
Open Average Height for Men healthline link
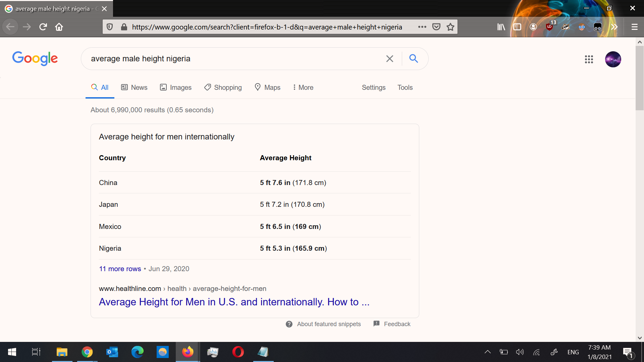point(234,302)
